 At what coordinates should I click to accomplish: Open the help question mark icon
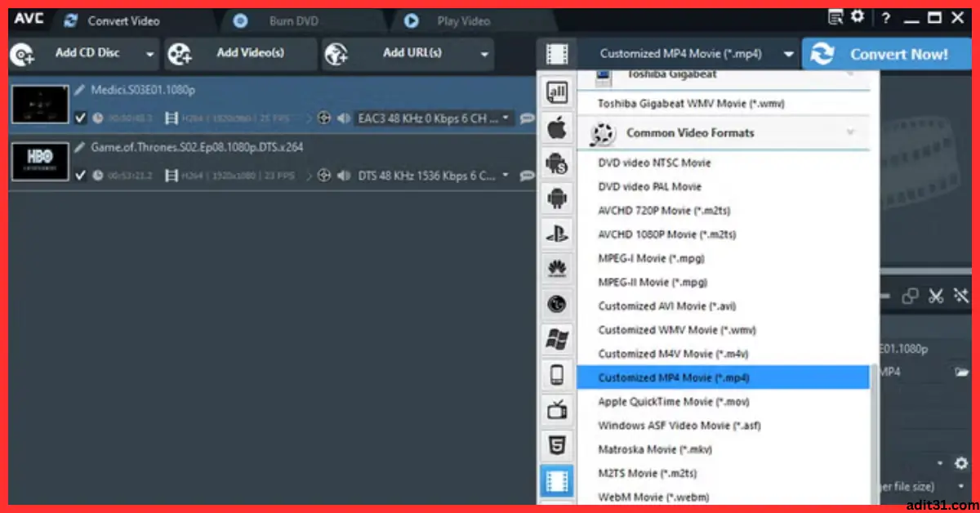886,18
